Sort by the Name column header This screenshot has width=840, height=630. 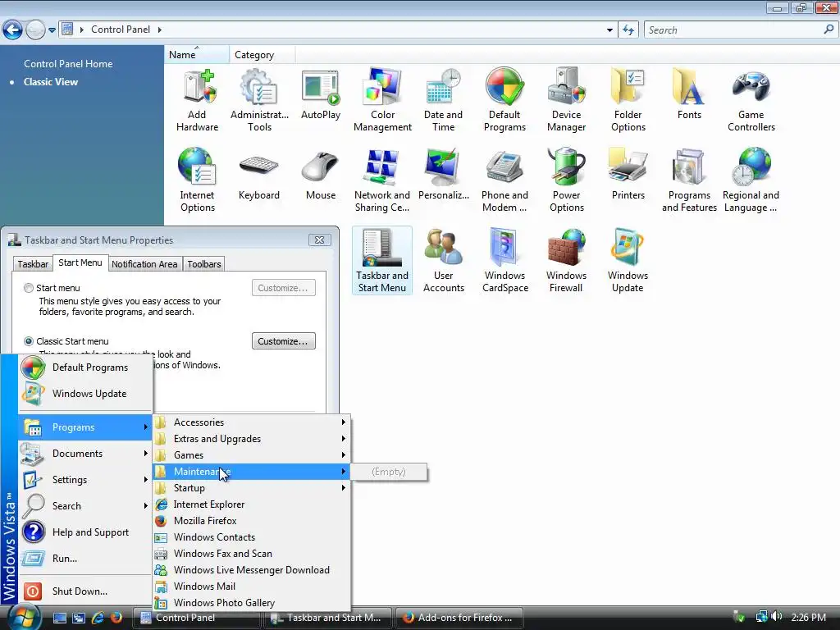(197, 55)
